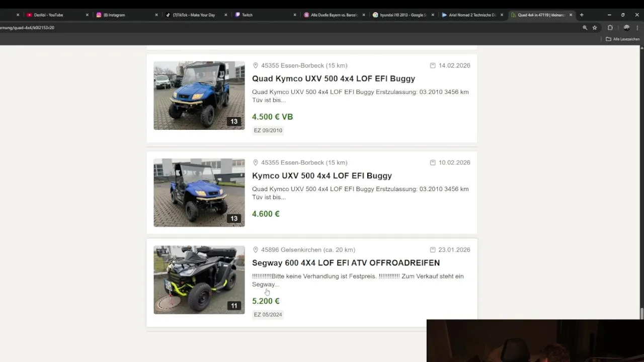Click the location pin on the 10.02.2026 listing
This screenshot has width=644, height=362.
255,162
